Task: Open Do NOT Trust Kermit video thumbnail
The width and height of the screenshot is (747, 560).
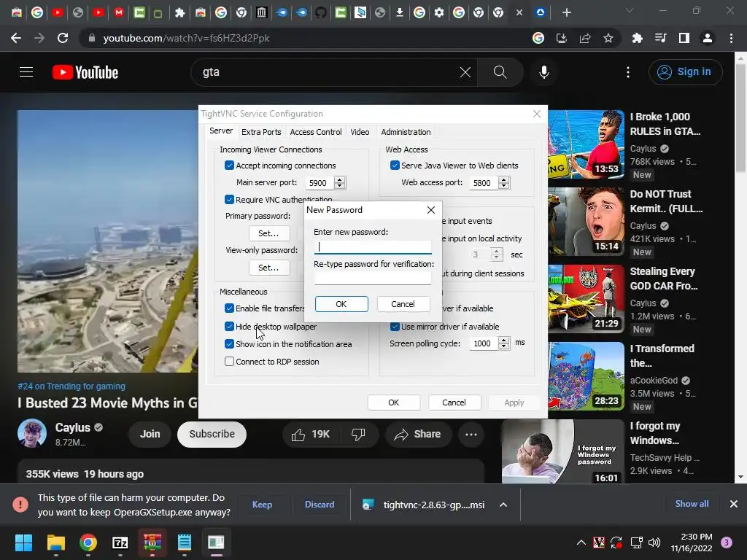Action: point(587,222)
